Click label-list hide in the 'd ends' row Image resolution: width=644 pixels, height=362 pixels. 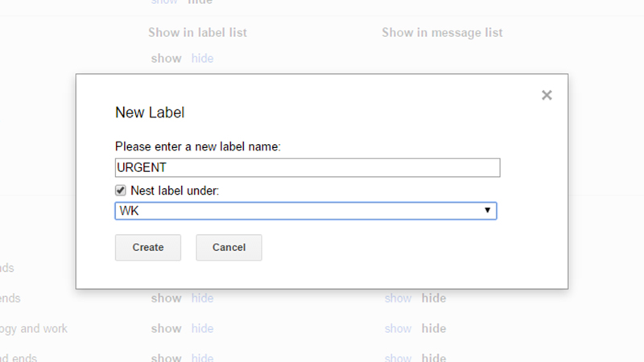click(203, 357)
